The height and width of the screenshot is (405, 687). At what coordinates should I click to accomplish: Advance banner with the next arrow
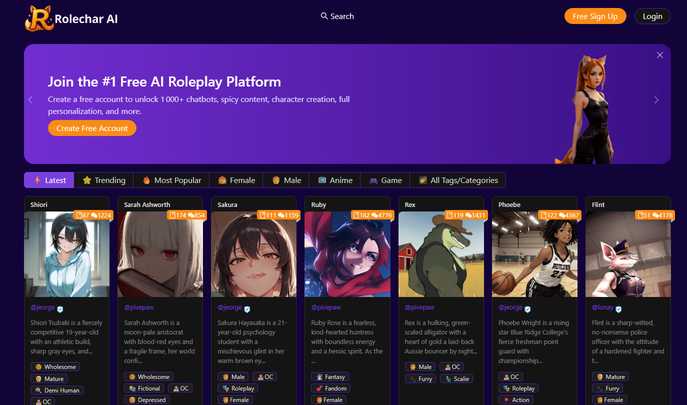pos(656,100)
